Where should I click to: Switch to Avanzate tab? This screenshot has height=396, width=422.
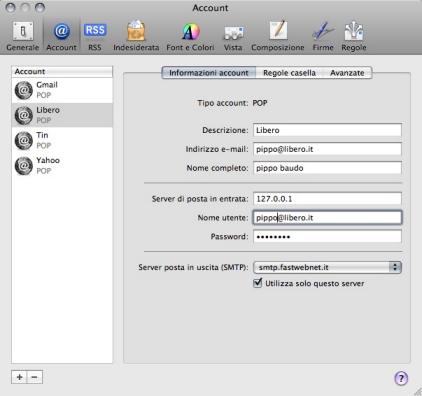(x=347, y=73)
